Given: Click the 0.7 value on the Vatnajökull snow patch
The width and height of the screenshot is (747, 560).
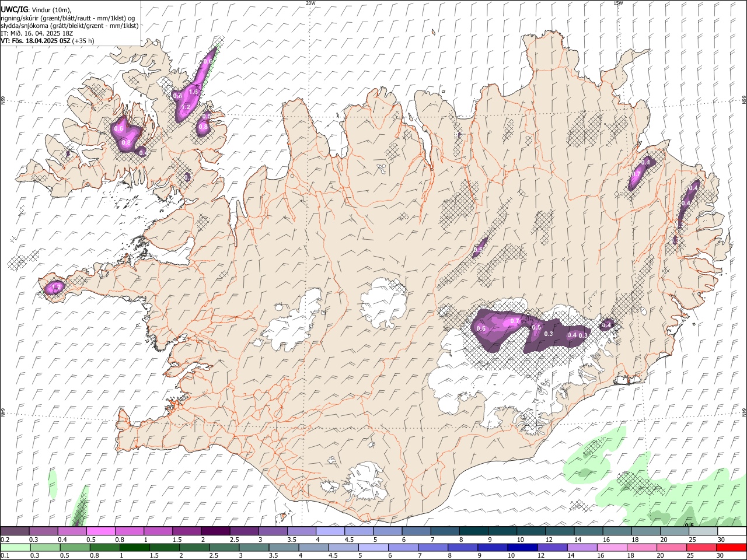Looking at the screenshot, I should pos(515,321).
